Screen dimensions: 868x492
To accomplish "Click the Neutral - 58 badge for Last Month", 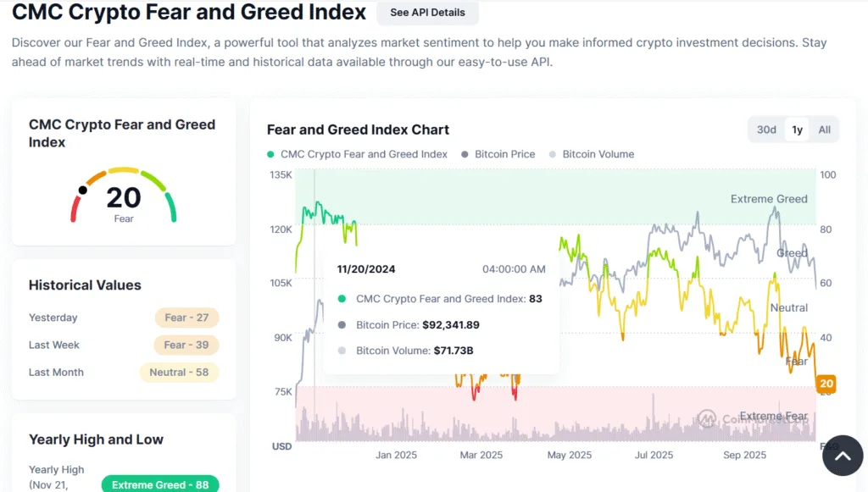I will (179, 373).
